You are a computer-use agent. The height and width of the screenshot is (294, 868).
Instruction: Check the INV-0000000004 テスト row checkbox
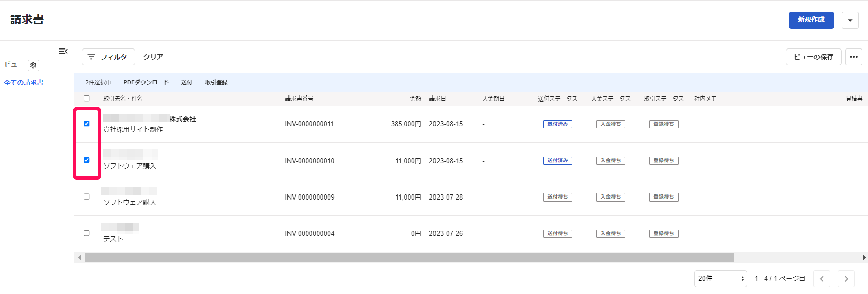click(x=87, y=233)
